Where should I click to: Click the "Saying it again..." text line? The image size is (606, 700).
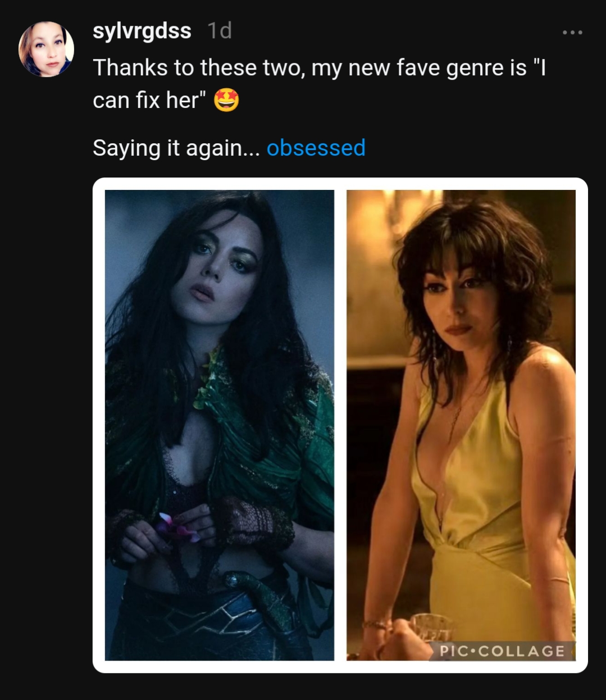(176, 148)
